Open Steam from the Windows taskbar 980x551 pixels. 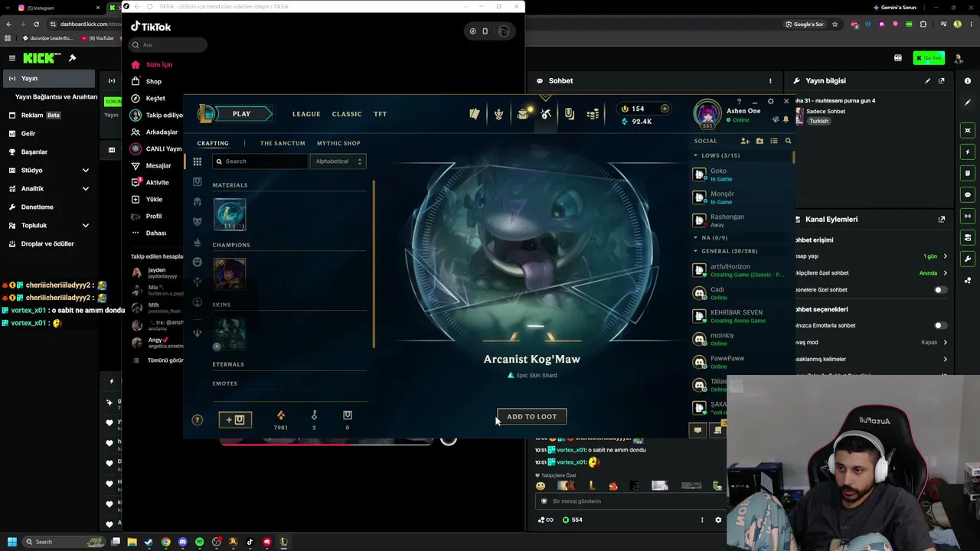pos(149,542)
